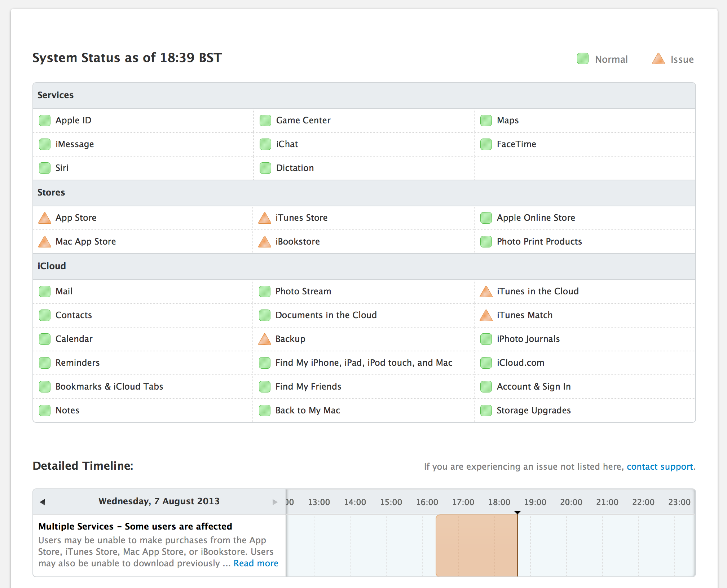This screenshot has width=727, height=588.
Task: Click the Wednesday, 7 August 2013 date header
Action: click(159, 501)
